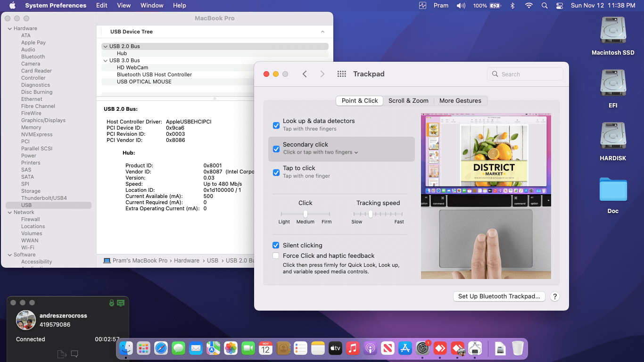Collapse the USB 2.0 Bus tree row
The height and width of the screenshot is (362, 644).
[105, 46]
